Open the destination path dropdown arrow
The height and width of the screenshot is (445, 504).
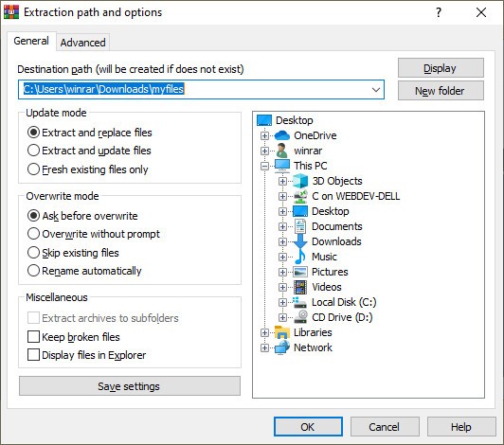coord(375,89)
